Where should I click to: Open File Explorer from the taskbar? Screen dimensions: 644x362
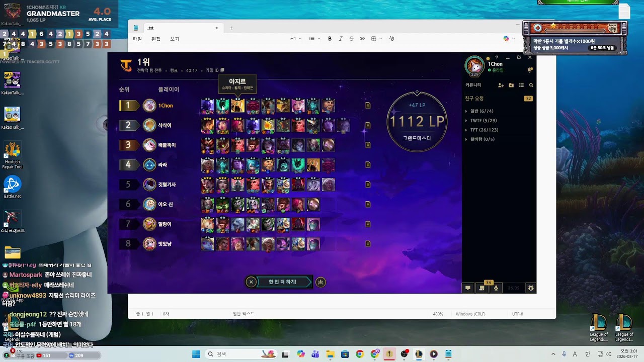point(330,354)
